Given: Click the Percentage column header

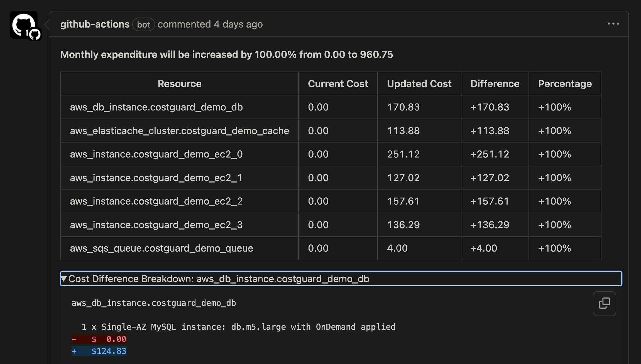Looking at the screenshot, I should tap(565, 84).
